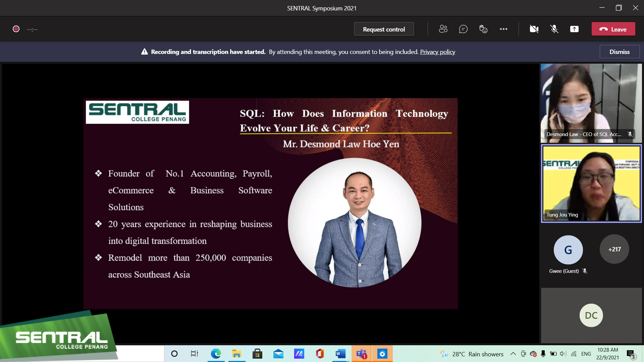
Task: Open the purple pen app in taskbar
Action: 299,354
